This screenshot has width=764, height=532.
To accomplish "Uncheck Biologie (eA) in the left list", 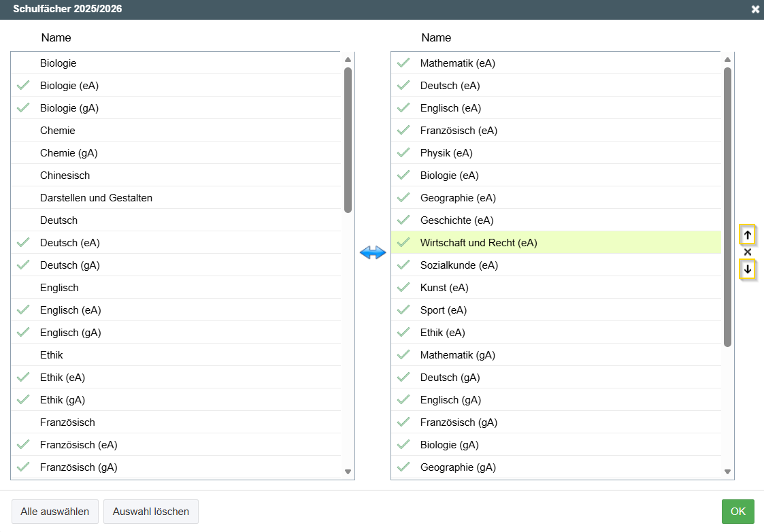I will click(24, 86).
